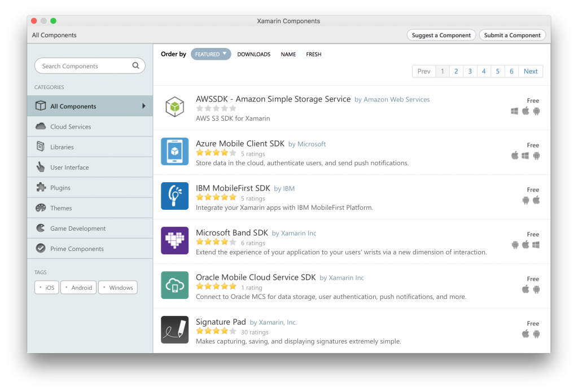578x392 pixels.
Task: Jump to page 3
Action: point(470,71)
